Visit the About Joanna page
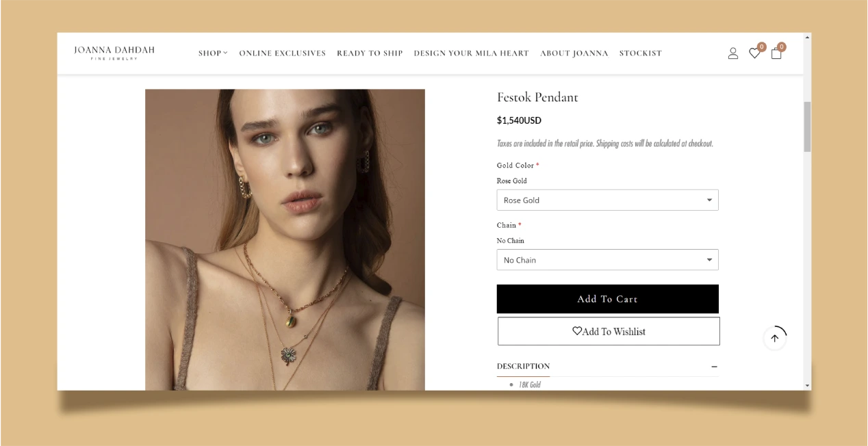This screenshot has width=868, height=446. [x=574, y=53]
